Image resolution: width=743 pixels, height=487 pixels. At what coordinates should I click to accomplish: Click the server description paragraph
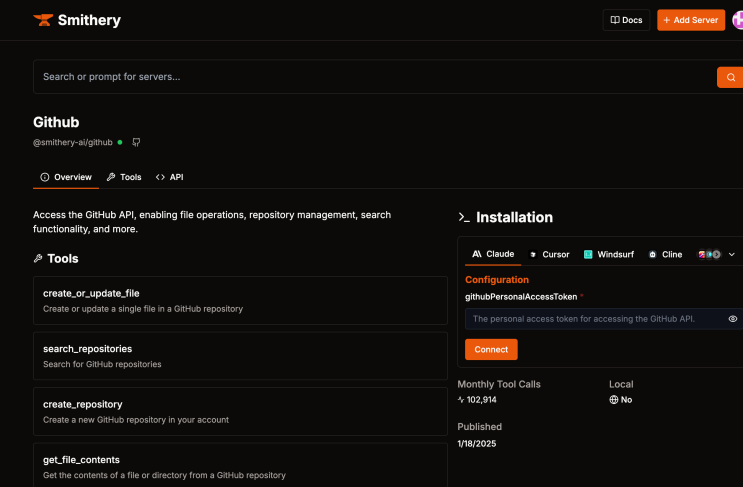pos(212,222)
